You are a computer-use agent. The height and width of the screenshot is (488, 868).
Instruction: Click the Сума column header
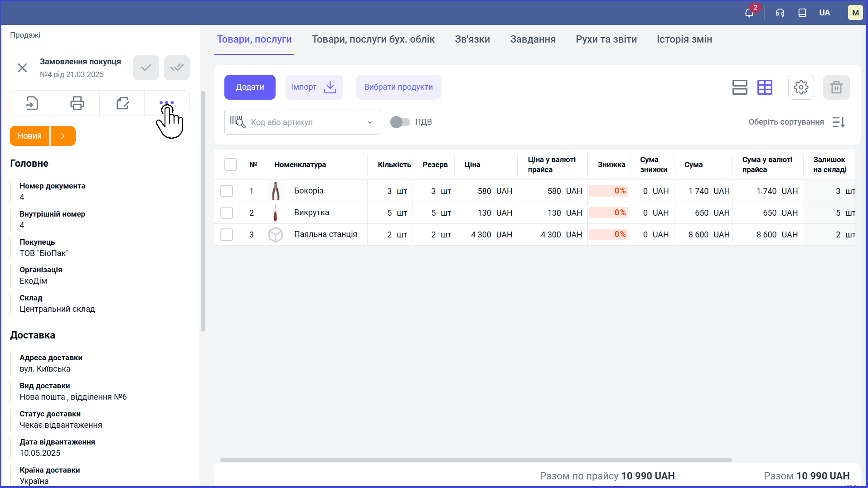(x=693, y=165)
